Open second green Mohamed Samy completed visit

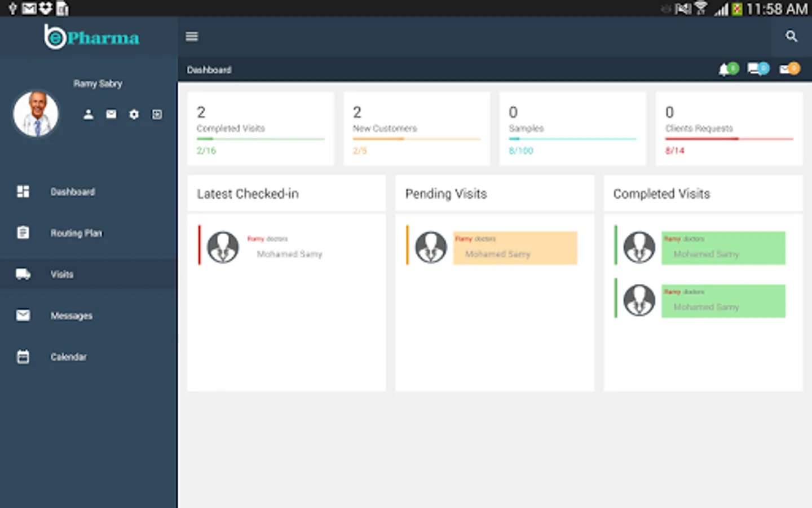click(723, 301)
